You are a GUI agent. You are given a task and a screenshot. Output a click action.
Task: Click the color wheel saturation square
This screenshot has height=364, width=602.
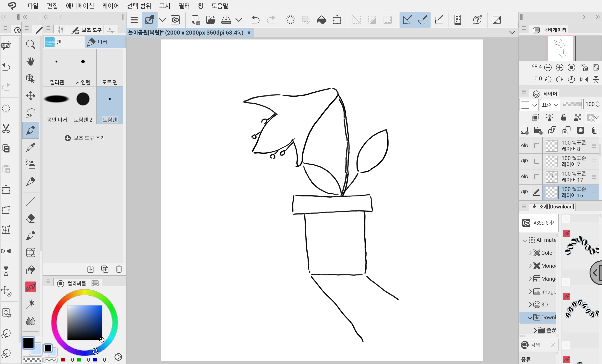[x=84, y=322]
